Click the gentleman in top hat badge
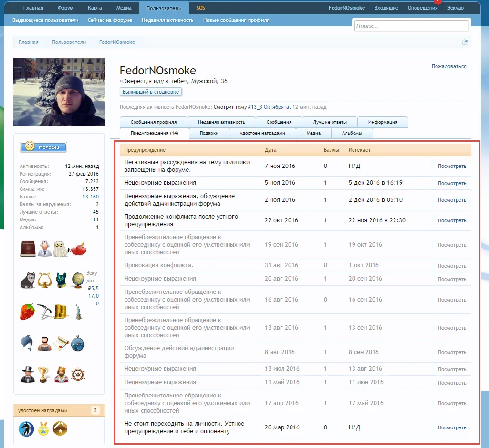Viewport: 489px width, 448px height. coord(28,375)
